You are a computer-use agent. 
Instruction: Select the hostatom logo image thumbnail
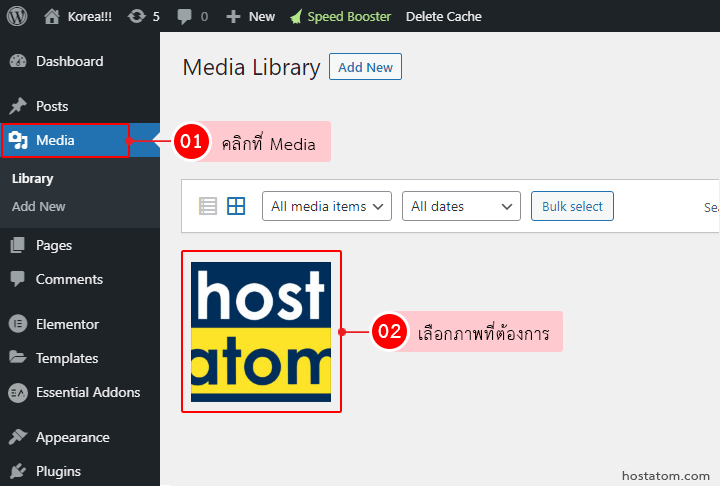pos(261,331)
